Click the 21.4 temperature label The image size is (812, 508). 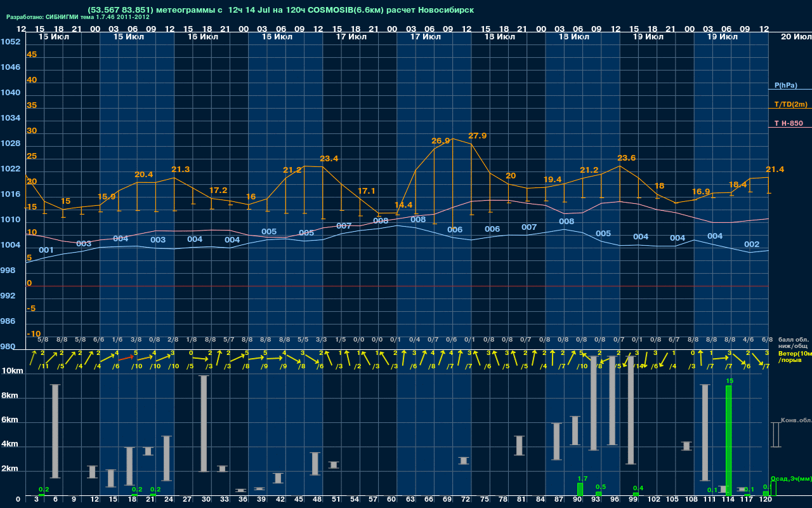click(775, 170)
